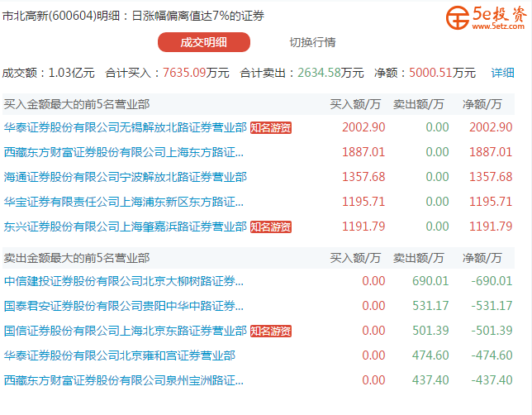
Task: Select sell amount 690.01 in the 卖出额 column
Action: 430,281
